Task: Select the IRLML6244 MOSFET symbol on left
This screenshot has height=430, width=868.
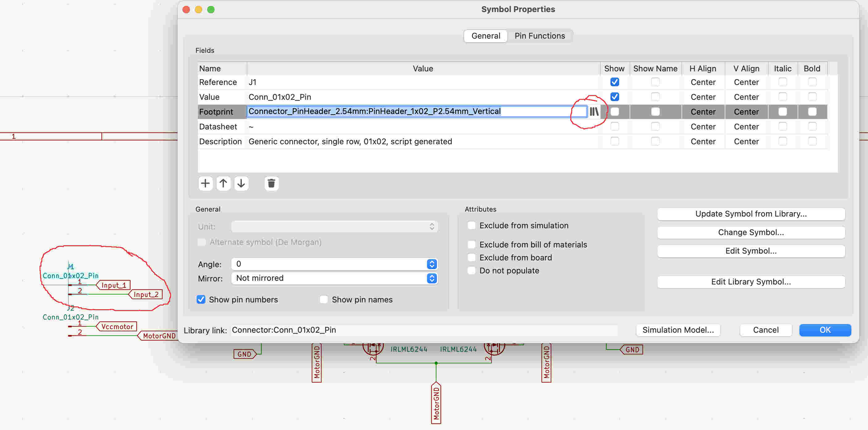Action: point(373,348)
